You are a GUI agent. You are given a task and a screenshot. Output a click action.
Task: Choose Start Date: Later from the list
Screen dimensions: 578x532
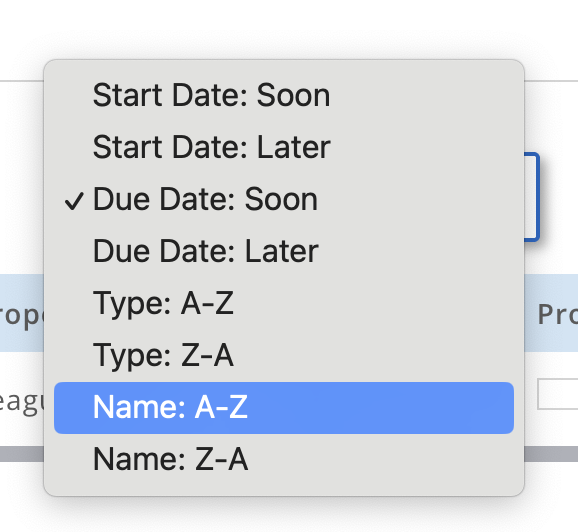click(x=284, y=147)
